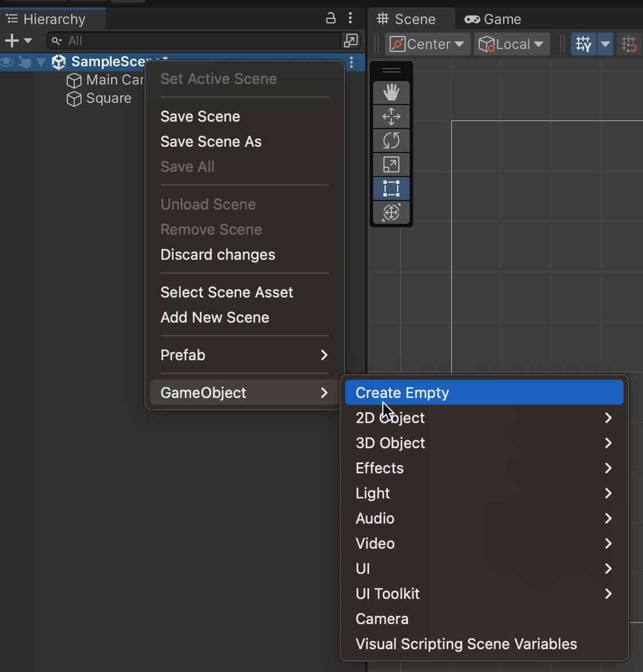Open the Local handle orientation dropdown
643x672 pixels.
511,44
